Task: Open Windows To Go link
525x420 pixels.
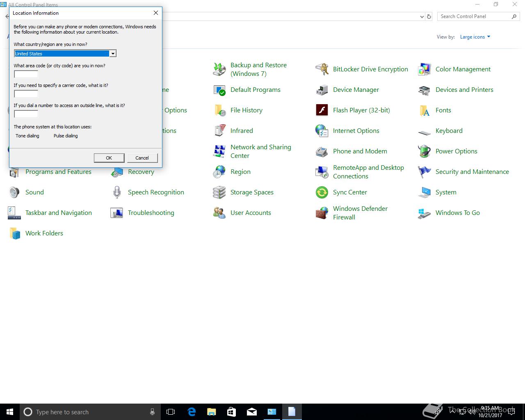Action: [x=458, y=213]
